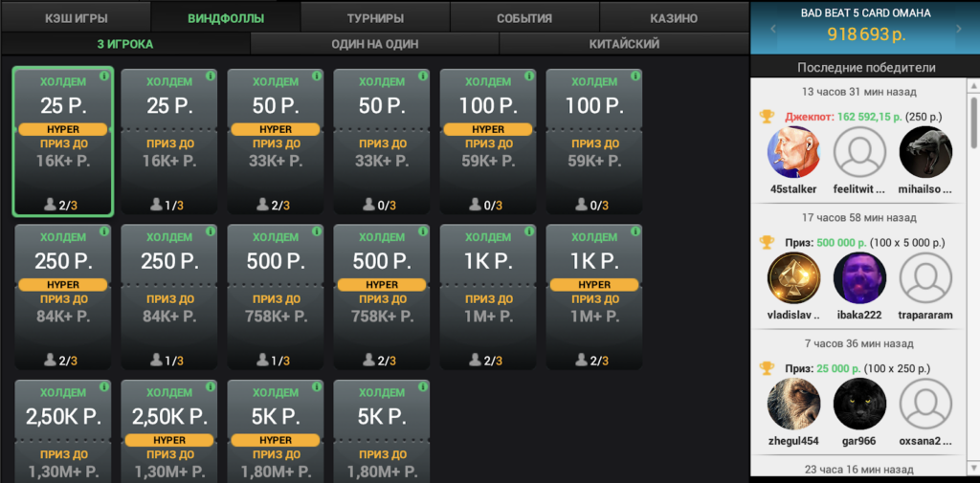Open zhegul454's monkey avatar
980x483 pixels.
pyautogui.click(x=794, y=405)
